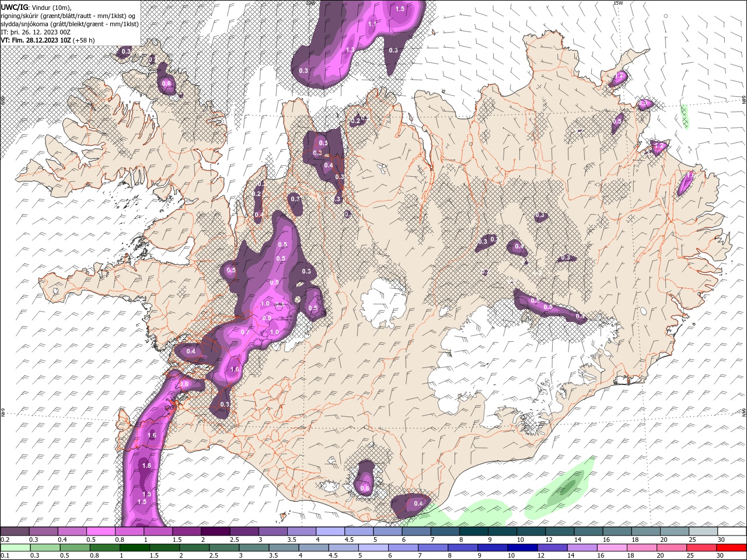747x560 pixels.
Task: Pick the bright pink swatch between 0.5 and 0.8
Action: tap(100, 531)
